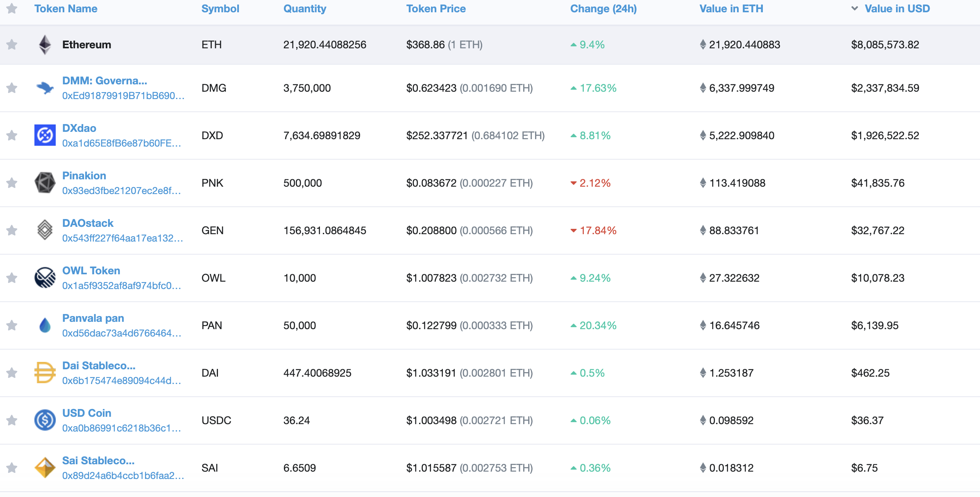Sort the table by Quantity column
Viewport: 980px width, 497px height.
[305, 9]
